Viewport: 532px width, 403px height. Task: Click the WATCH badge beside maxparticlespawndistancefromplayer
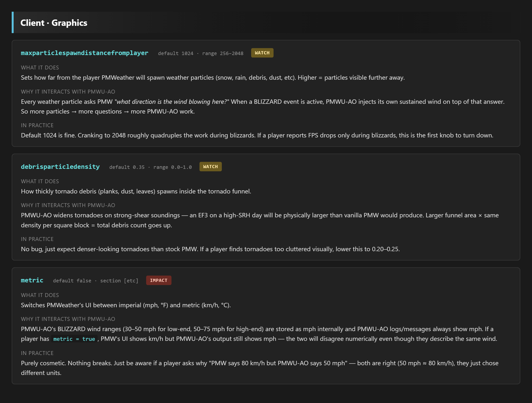[262, 53]
